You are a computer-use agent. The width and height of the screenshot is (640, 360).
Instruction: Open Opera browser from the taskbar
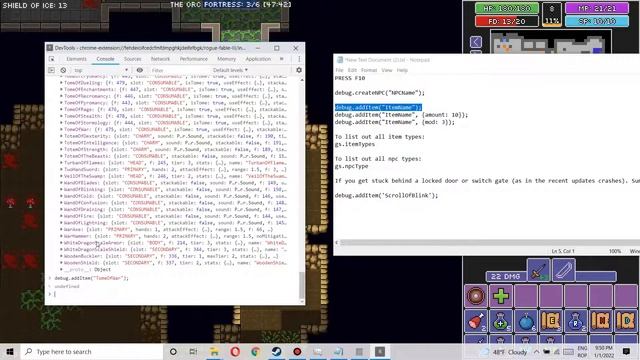pos(235,351)
